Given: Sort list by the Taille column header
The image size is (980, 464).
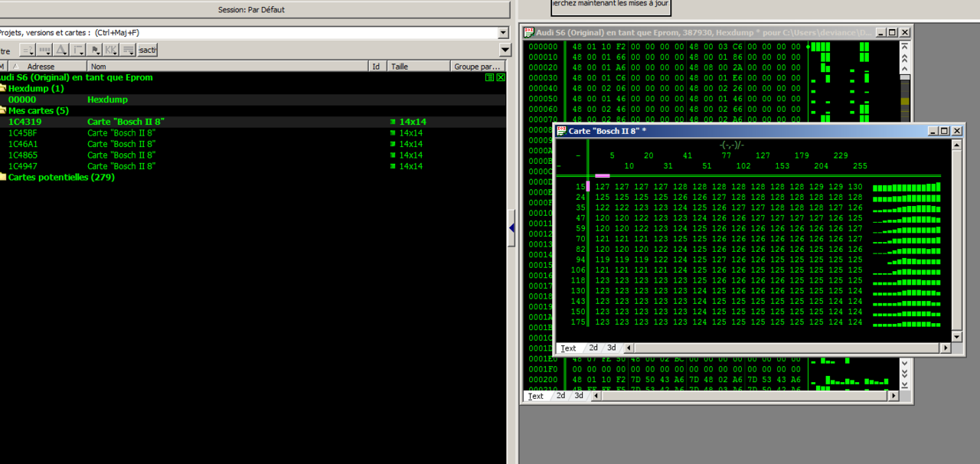Looking at the screenshot, I should click(x=417, y=67).
